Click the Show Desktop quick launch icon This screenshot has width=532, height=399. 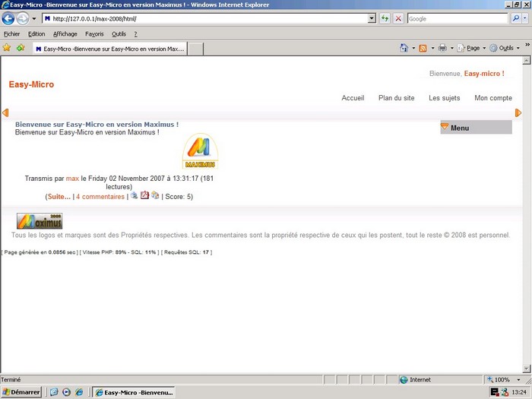[54, 392]
